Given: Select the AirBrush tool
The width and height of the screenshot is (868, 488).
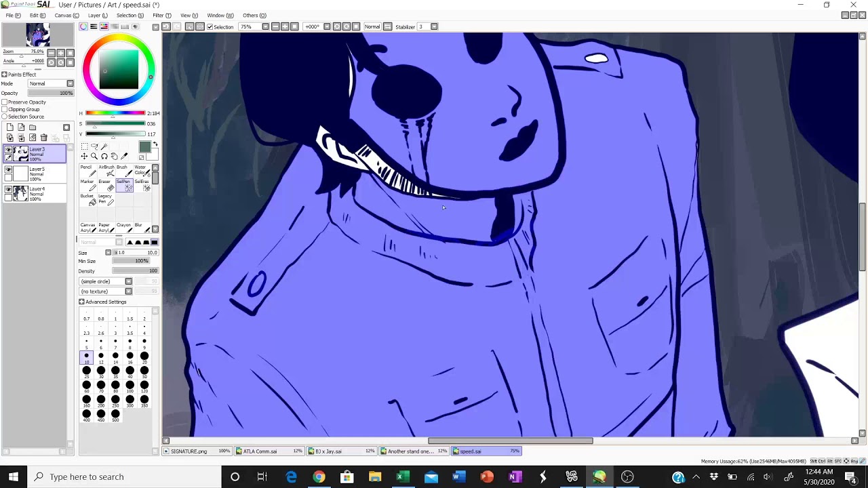Looking at the screenshot, I should [x=106, y=171].
